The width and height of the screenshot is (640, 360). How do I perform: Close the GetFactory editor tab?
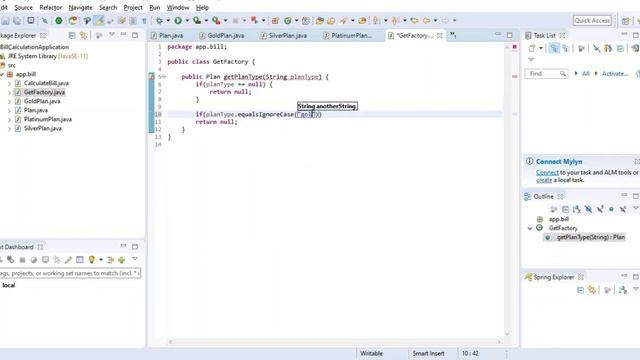[440, 36]
